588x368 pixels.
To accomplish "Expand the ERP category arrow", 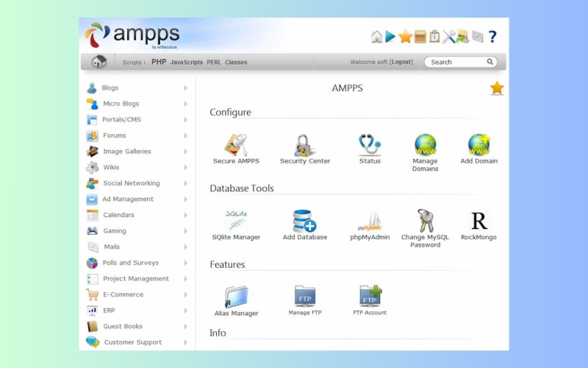I will [x=186, y=311].
